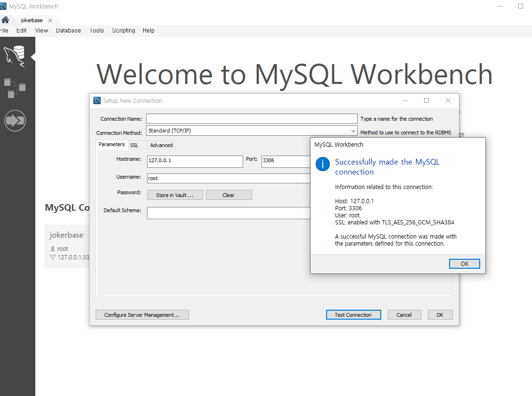Maximize the MySQL Workbench main window
The width and height of the screenshot is (532, 396).
[x=521, y=6]
